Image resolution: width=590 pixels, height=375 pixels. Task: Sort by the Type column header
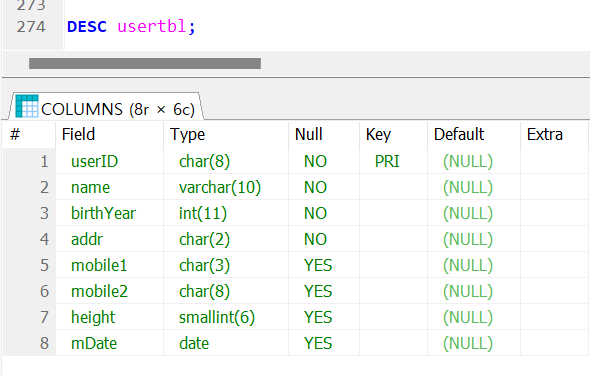tap(226, 134)
